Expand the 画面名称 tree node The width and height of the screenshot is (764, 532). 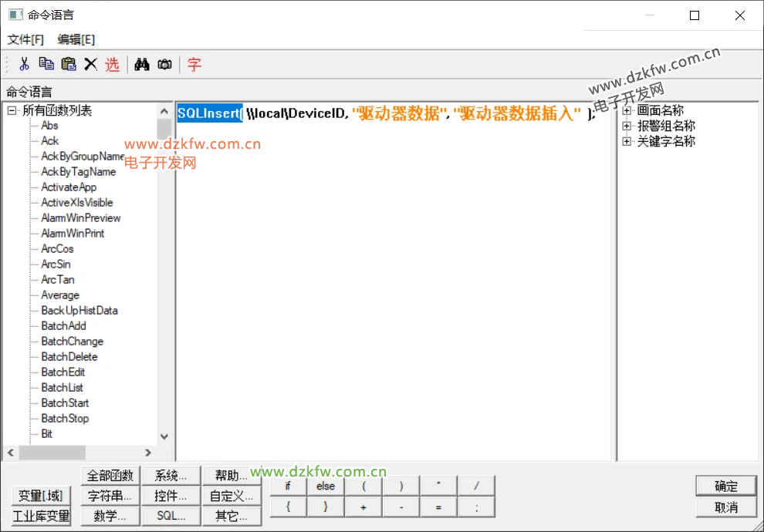click(627, 110)
